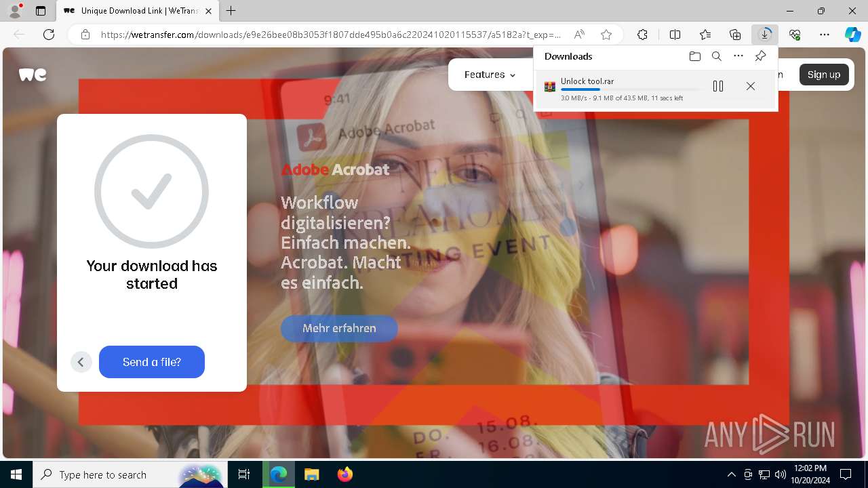Screen dimensions: 868x488
Task: Open the Windows Start menu
Action: click(16, 474)
